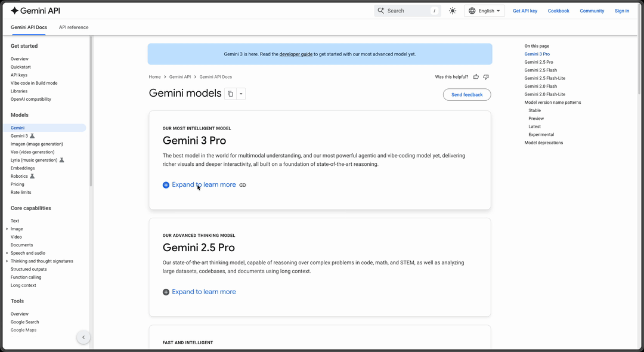Click the Gemini 3 sparkle badge in sidebar
The height and width of the screenshot is (352, 644).
coord(32,135)
